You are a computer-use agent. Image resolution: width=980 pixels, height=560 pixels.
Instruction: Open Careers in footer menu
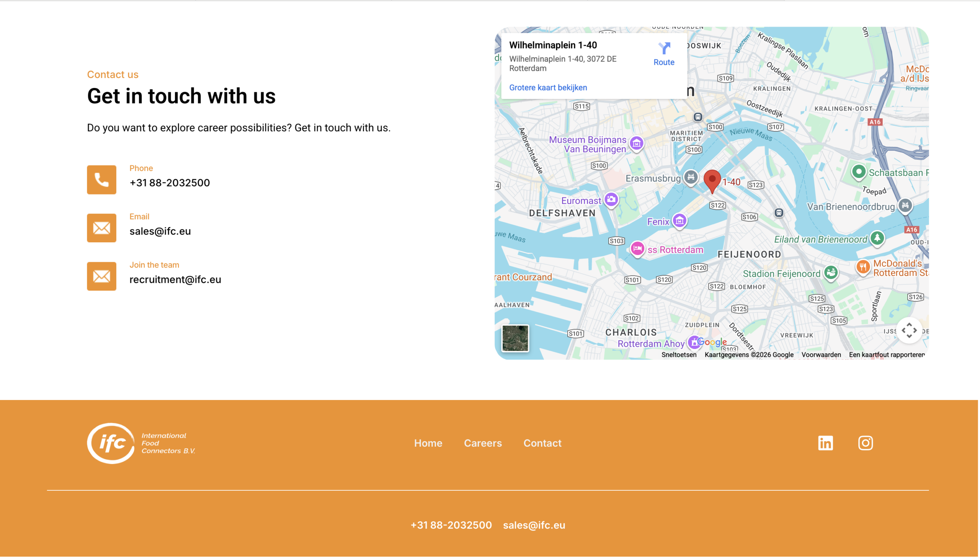483,443
